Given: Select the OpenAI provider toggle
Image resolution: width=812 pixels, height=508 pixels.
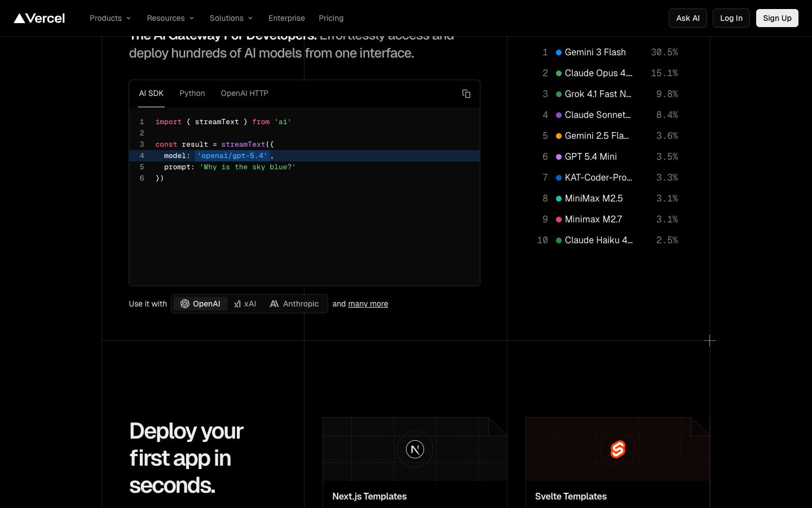Looking at the screenshot, I should click(200, 304).
